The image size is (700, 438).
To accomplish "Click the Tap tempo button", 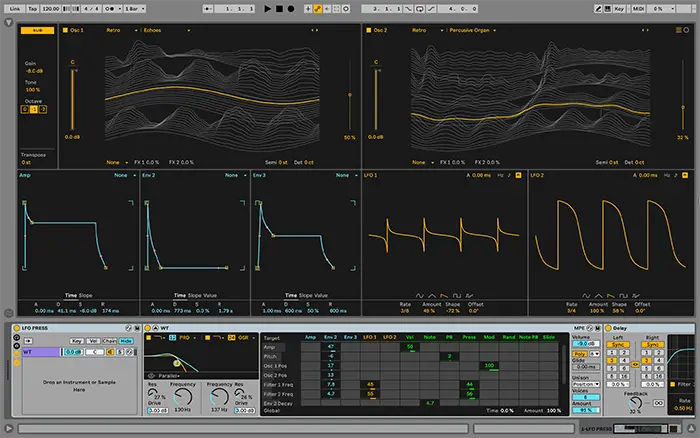I will tap(33, 8).
